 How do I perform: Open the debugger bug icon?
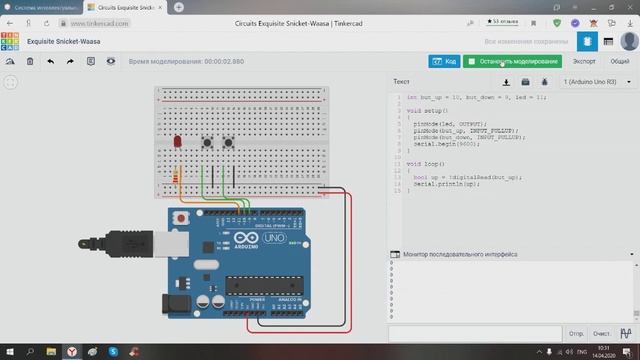[544, 82]
